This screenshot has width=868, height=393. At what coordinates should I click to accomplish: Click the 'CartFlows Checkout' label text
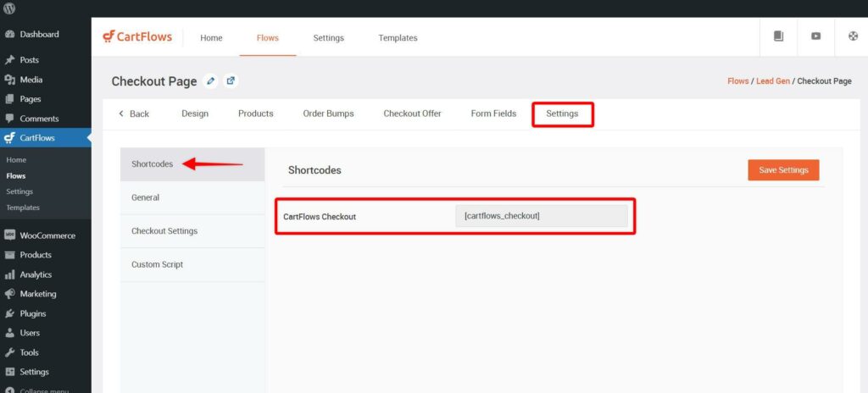[x=320, y=217]
